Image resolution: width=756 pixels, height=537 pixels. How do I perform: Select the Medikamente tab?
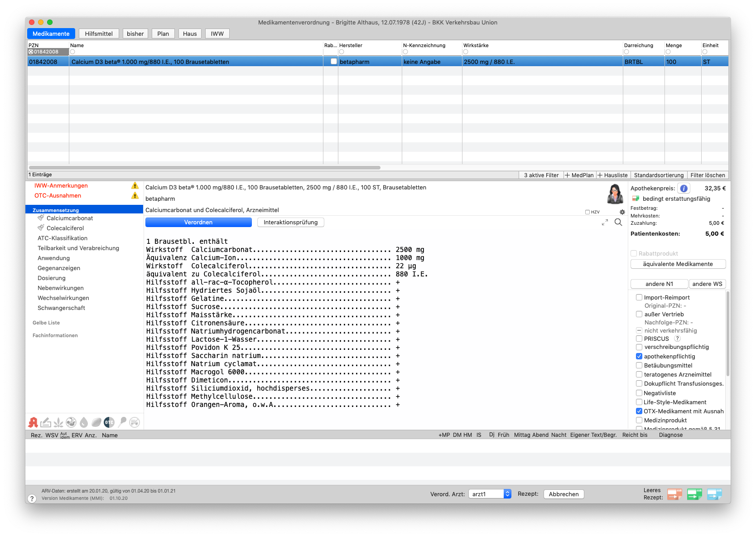pyautogui.click(x=51, y=34)
